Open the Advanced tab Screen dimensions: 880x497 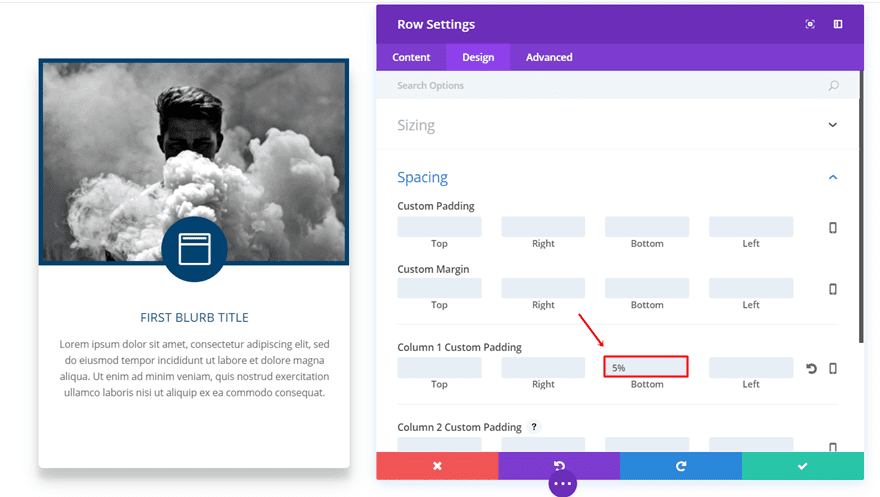[549, 57]
